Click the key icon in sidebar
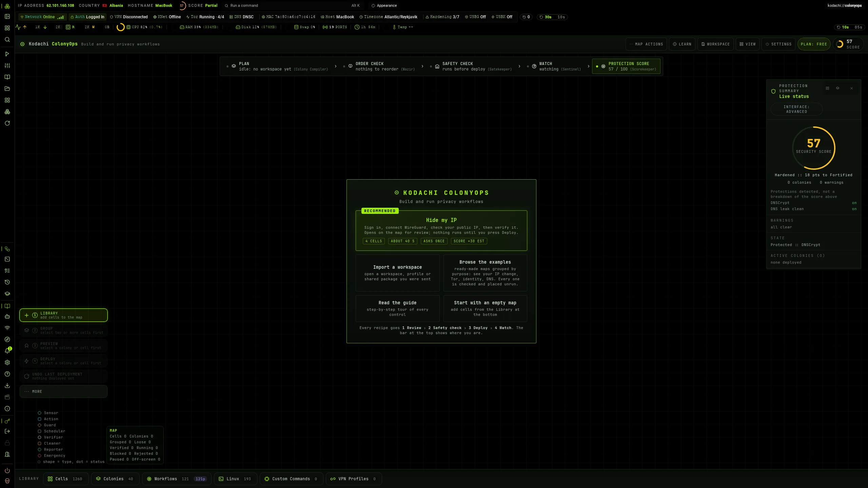 [x=7, y=421]
